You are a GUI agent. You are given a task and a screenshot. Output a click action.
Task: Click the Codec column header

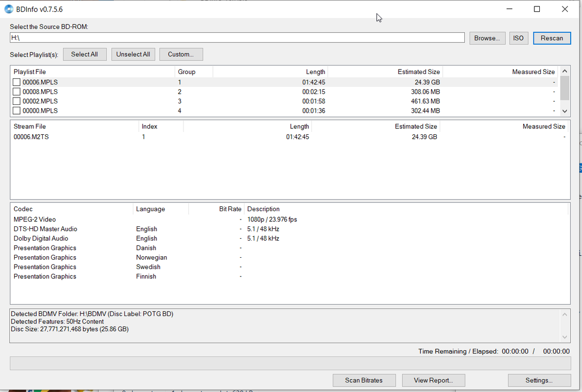pos(72,209)
